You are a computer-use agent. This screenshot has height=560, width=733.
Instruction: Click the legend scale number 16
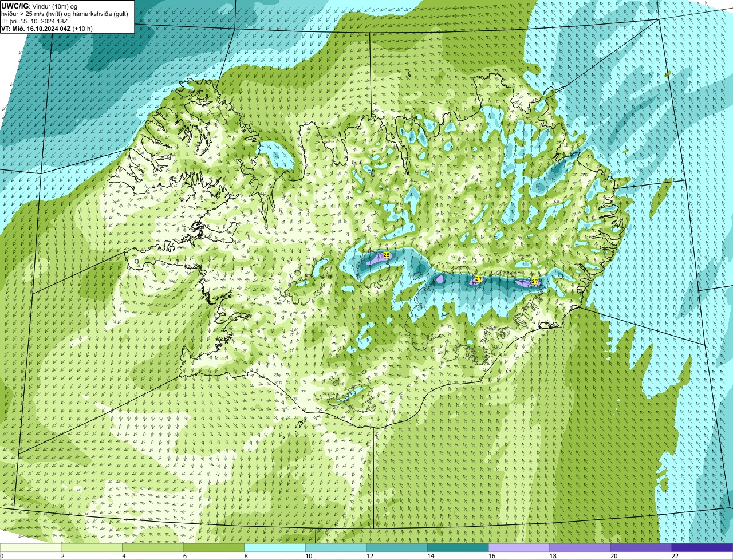click(492, 556)
